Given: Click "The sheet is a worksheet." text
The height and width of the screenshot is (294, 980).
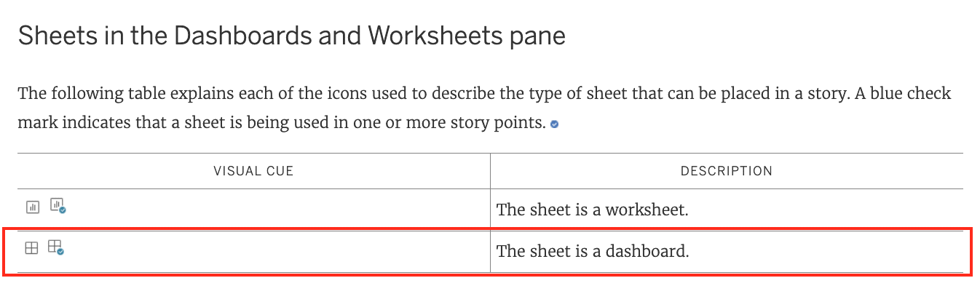Looking at the screenshot, I should click(593, 210).
